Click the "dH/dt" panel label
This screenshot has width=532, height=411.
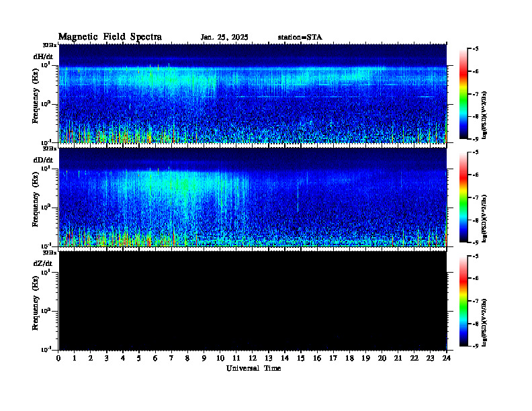pyautogui.click(x=43, y=56)
